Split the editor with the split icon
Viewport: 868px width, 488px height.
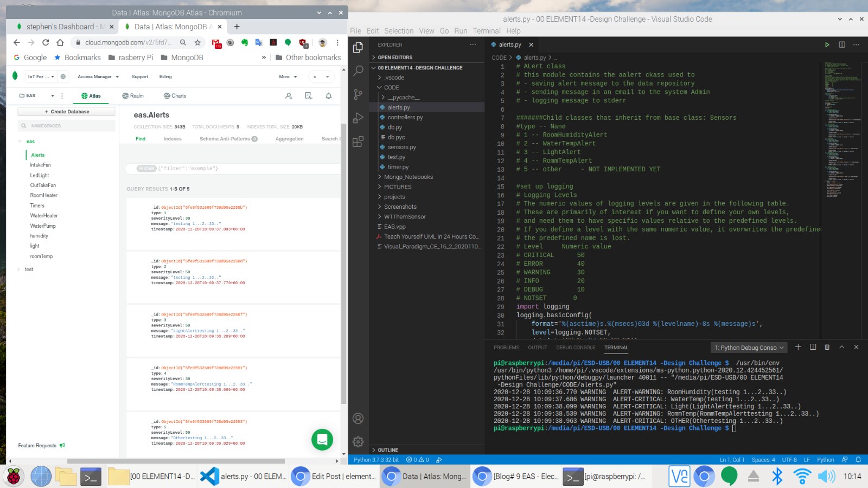(841, 44)
